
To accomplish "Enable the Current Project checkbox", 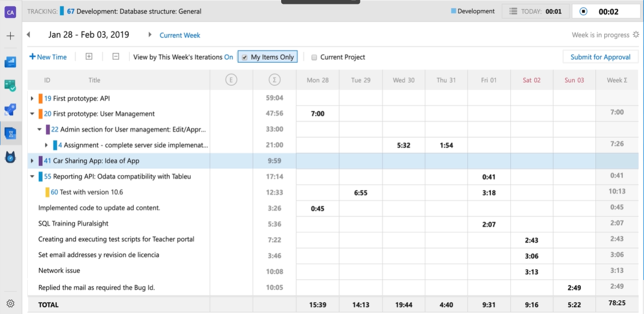I will [314, 57].
